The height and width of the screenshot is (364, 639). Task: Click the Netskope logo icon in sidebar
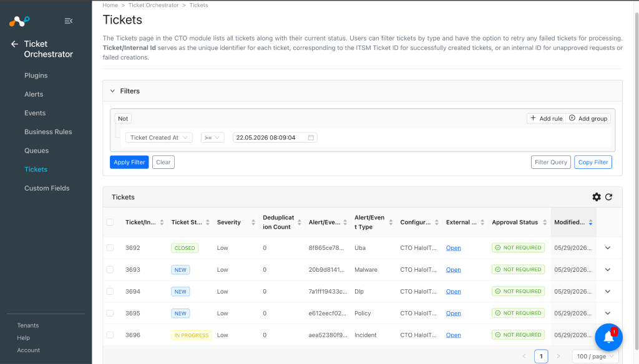19,21
